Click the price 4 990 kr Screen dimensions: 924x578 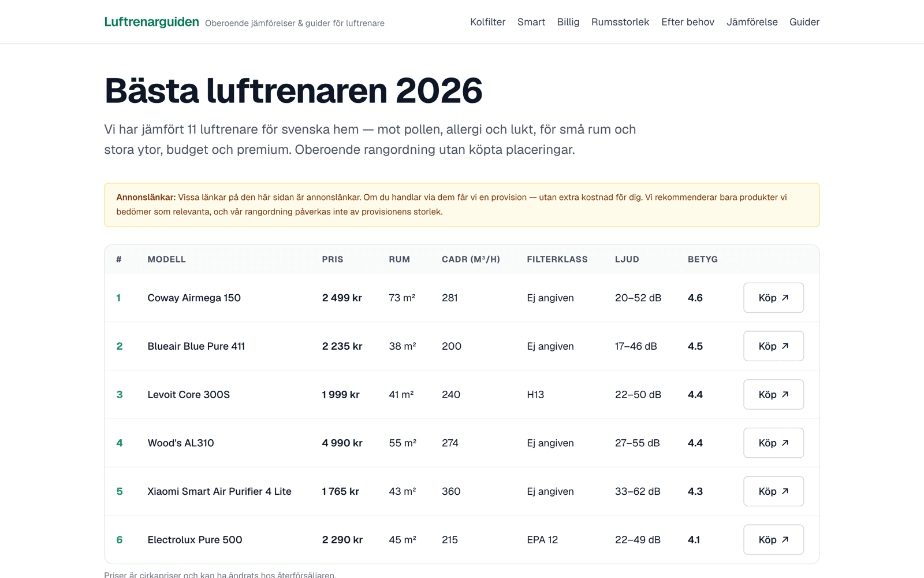342,443
